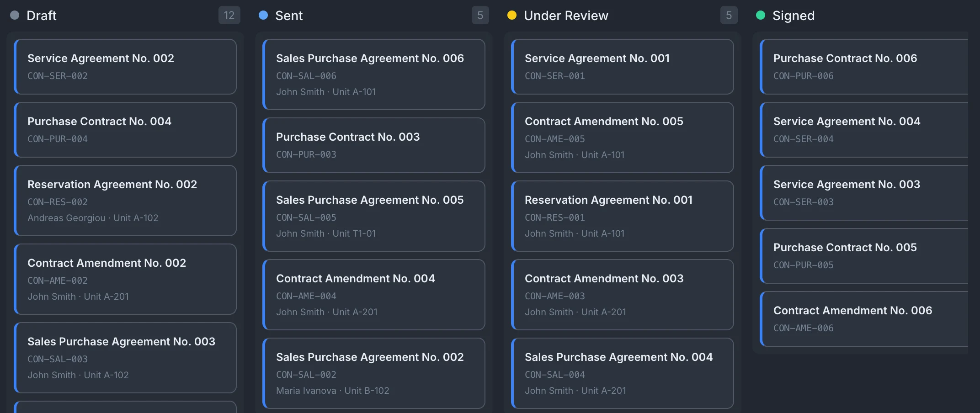Viewport: 980px width, 413px height.
Task: Click the Draft column header
Action: (x=42, y=16)
